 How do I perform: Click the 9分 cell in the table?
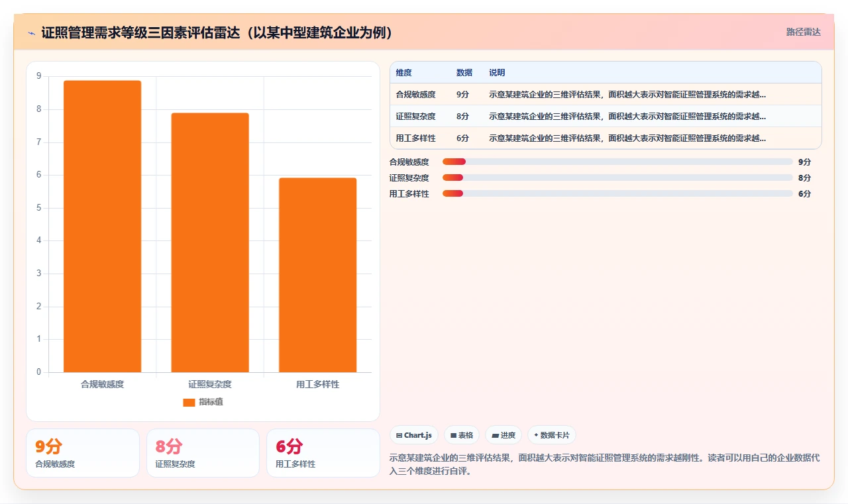pyautogui.click(x=462, y=95)
